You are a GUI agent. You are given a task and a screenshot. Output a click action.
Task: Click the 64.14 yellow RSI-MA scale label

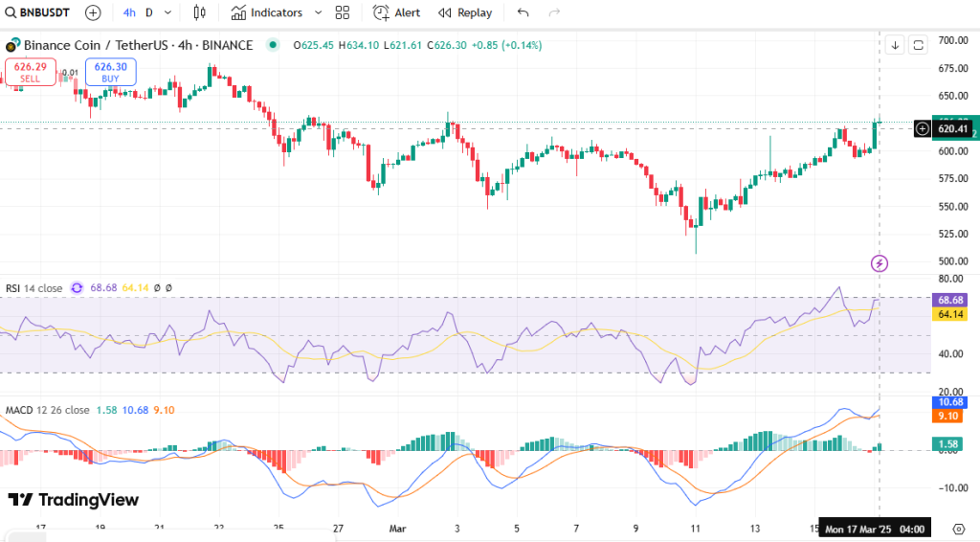[950, 314]
